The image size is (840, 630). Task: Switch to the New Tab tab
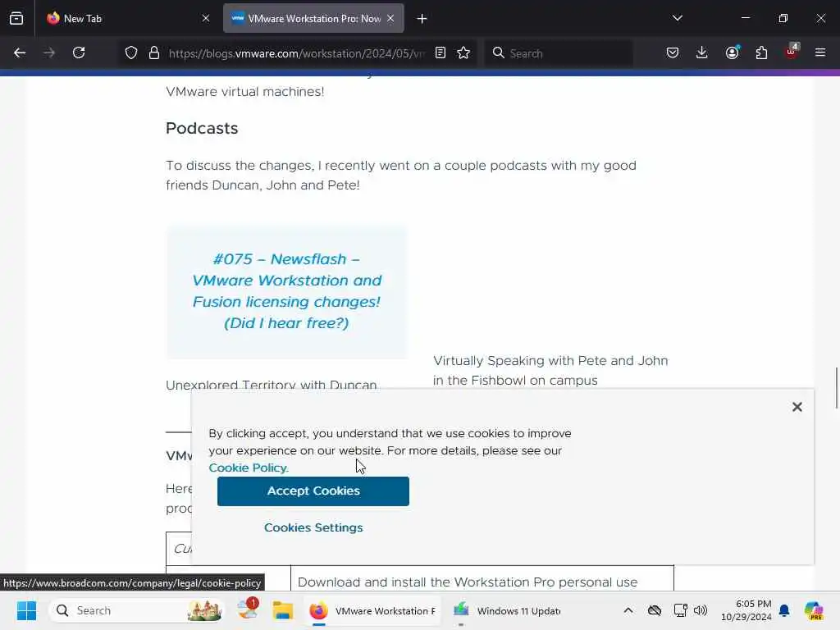coord(128,18)
